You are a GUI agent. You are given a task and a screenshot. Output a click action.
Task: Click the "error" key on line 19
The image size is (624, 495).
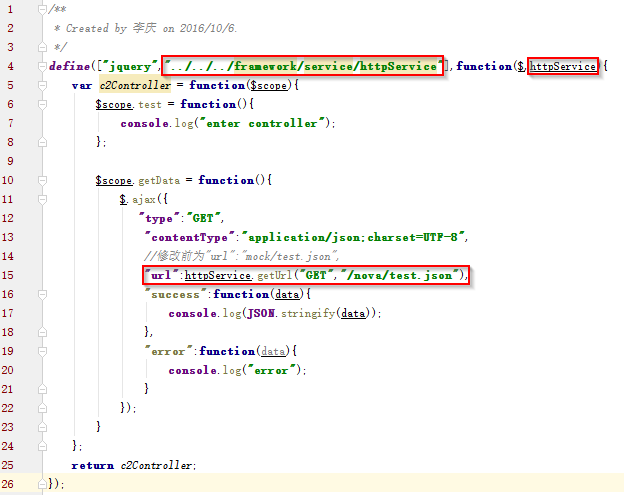168,351
